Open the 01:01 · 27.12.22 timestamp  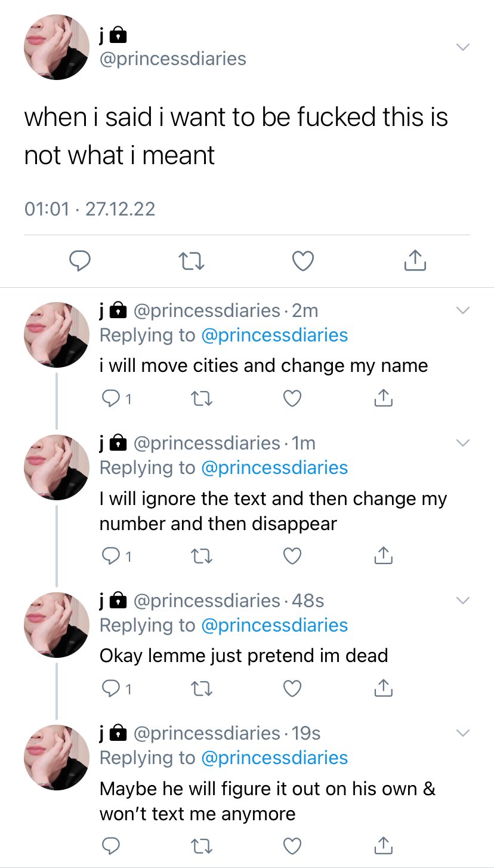[89, 209]
